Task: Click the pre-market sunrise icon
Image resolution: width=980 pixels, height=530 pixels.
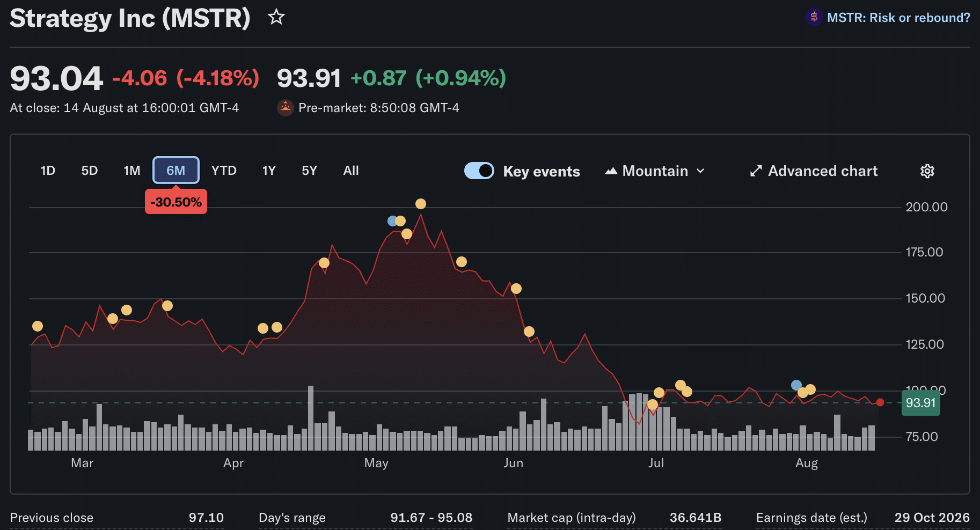Action: click(x=286, y=108)
